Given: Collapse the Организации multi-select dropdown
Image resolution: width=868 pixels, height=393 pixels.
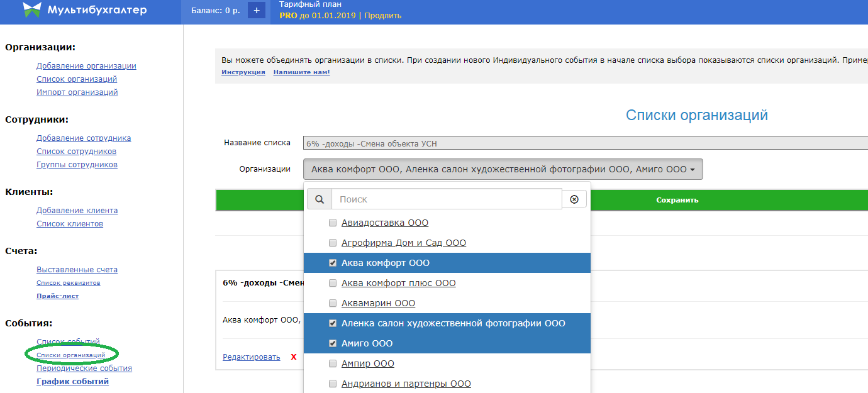Looking at the screenshot, I should 503,169.
